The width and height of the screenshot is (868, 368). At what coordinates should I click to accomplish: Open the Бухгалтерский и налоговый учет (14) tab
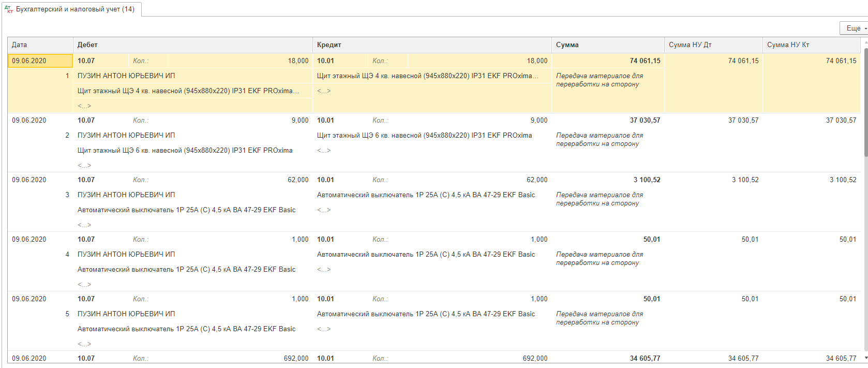(75, 9)
